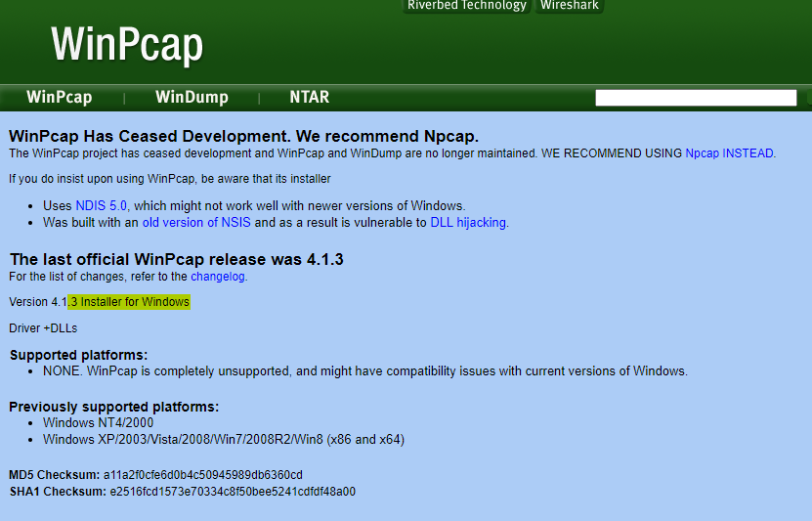The height and width of the screenshot is (521, 812).
Task: Click the 'If you do insist' sentence
Action: (x=170, y=179)
